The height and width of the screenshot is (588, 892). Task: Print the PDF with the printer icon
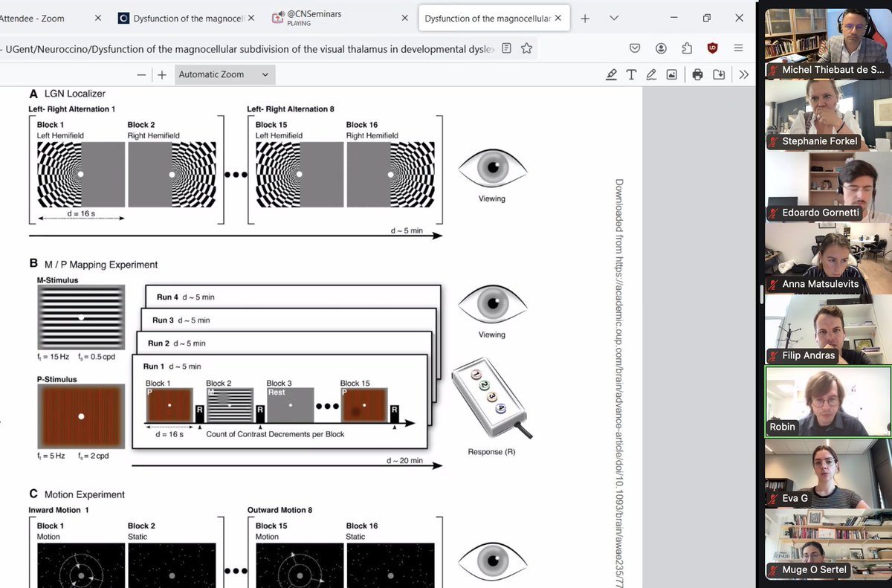coord(697,74)
